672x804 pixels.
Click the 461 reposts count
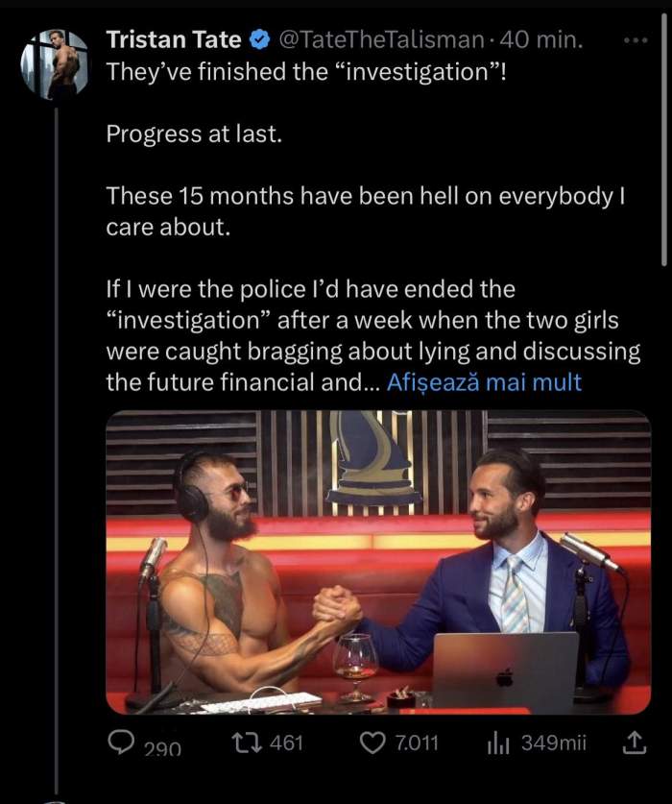click(x=286, y=743)
